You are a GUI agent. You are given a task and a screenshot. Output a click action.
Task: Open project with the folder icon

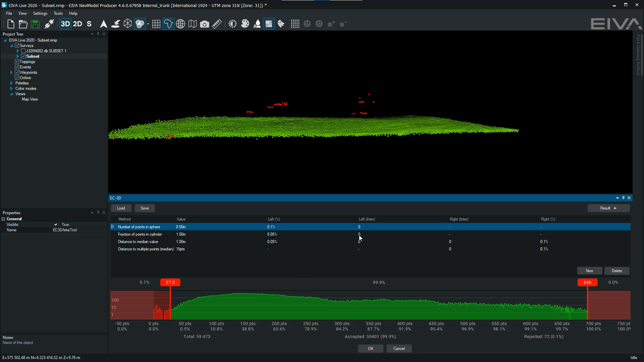23,24
